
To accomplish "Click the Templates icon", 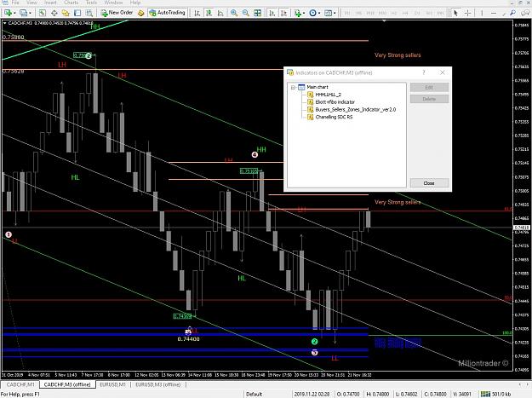I will tap(328, 13).
